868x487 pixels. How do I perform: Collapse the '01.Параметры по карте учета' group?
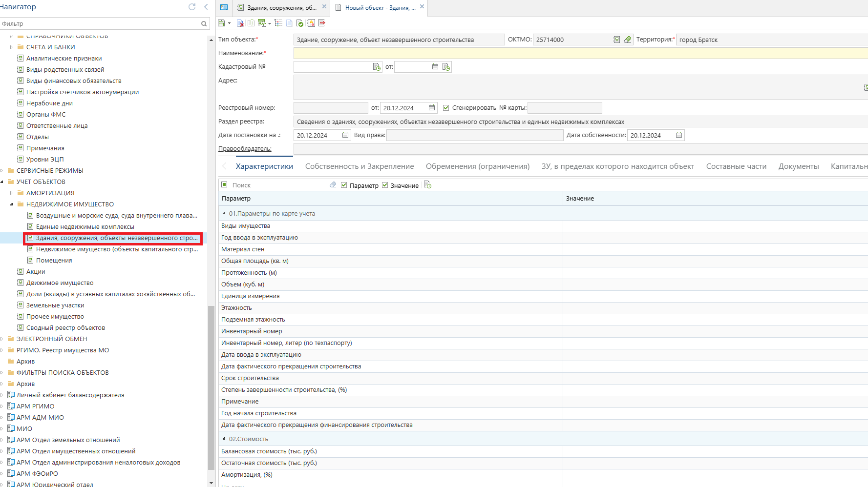(x=224, y=213)
